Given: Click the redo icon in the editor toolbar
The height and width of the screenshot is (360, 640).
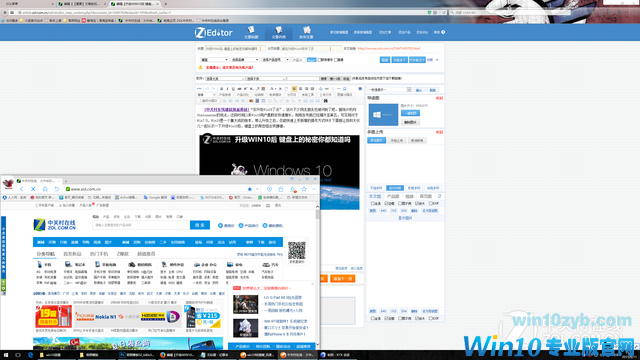Looking at the screenshot, I should pyautogui.click(x=213, y=89).
